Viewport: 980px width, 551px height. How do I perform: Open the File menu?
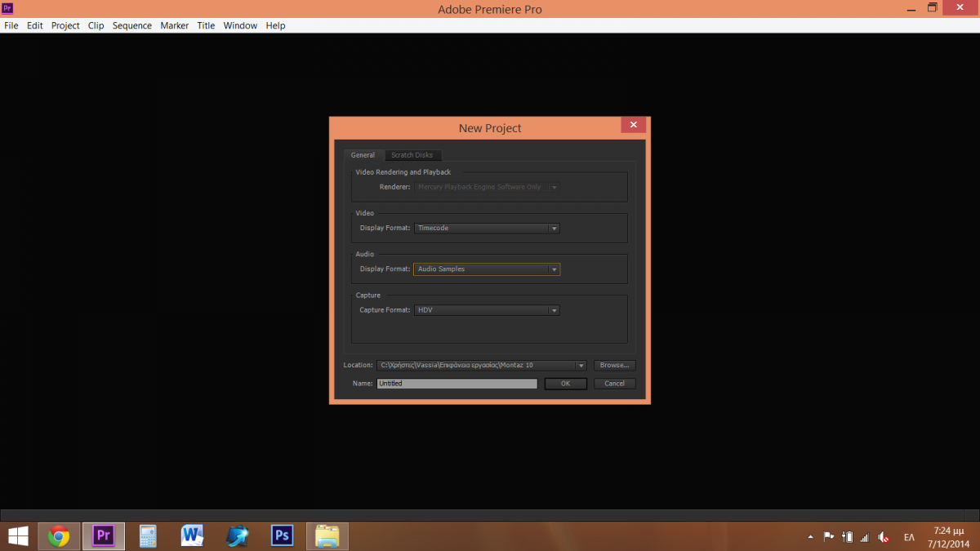pyautogui.click(x=11, y=25)
